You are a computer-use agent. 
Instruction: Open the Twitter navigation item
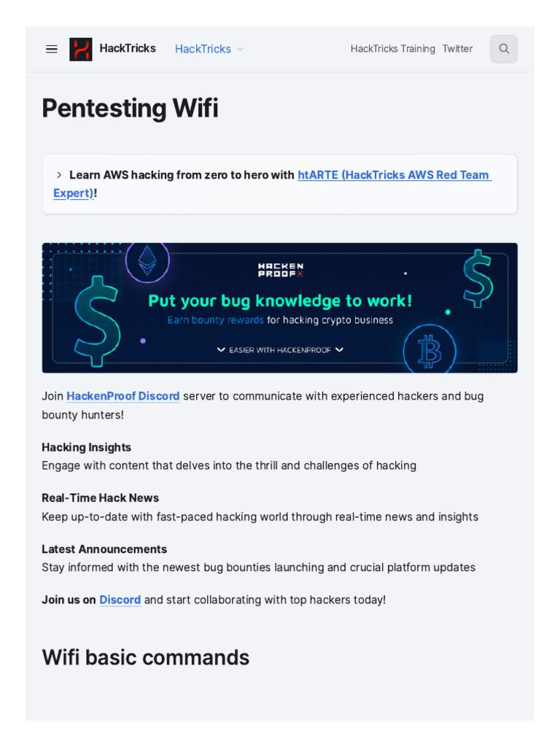point(457,49)
